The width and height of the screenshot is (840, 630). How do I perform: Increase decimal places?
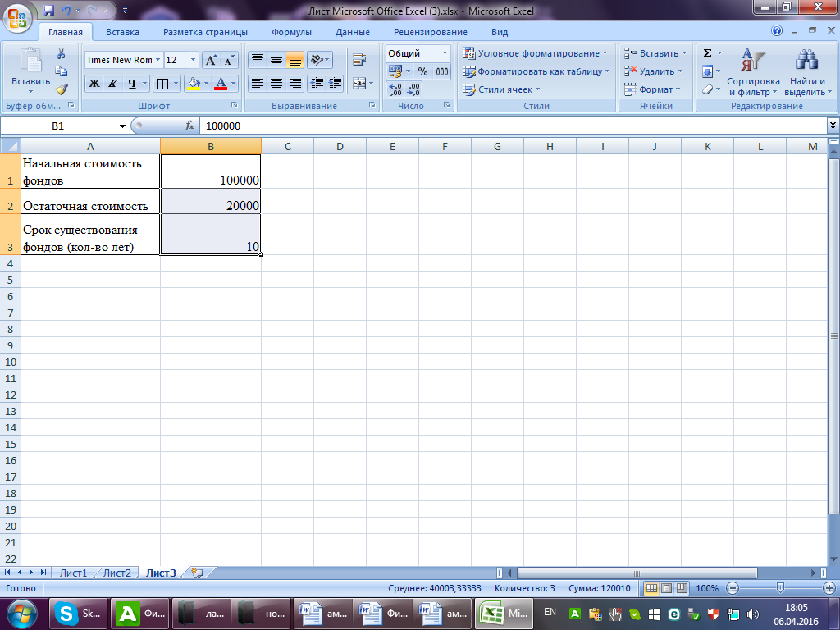[x=395, y=89]
